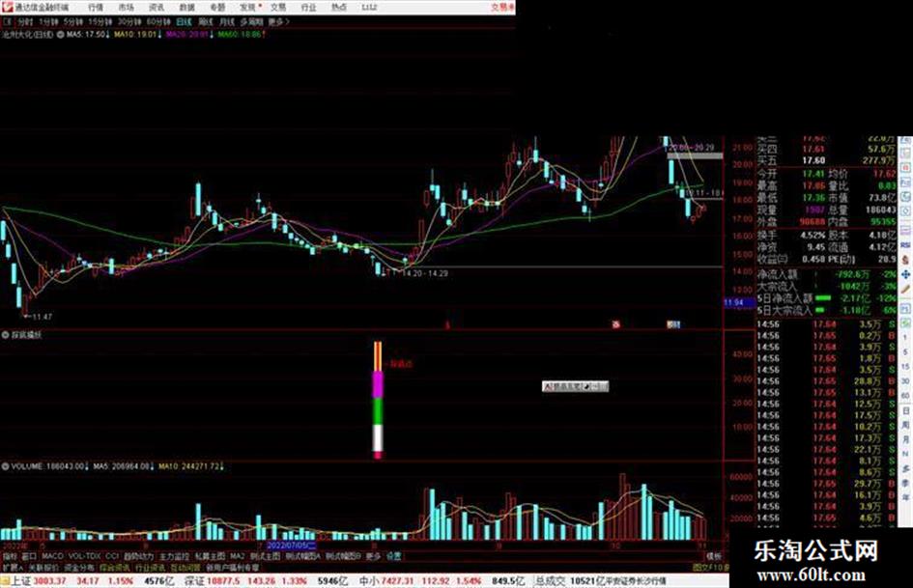Select the 周线 weekly period

coord(206,22)
